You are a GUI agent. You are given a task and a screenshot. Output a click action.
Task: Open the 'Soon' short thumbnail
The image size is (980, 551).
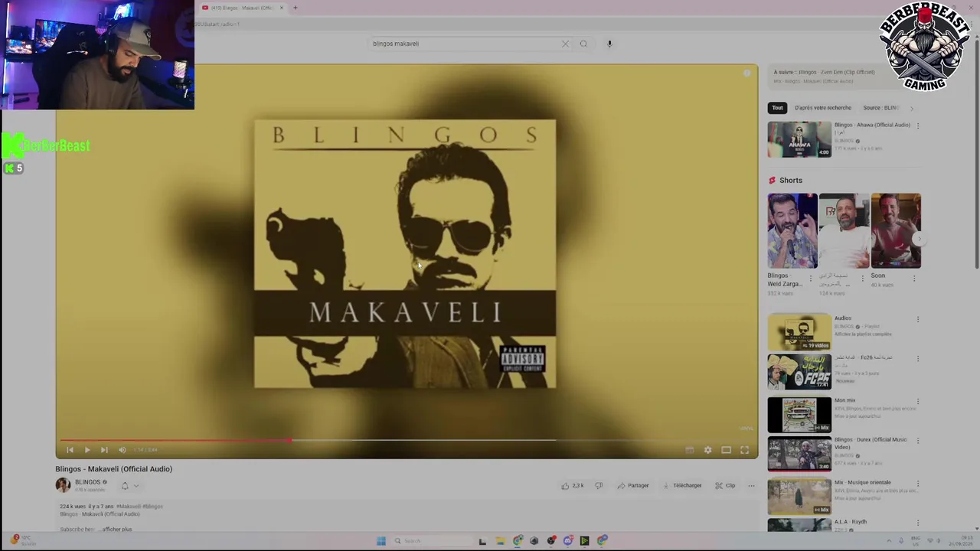point(896,230)
